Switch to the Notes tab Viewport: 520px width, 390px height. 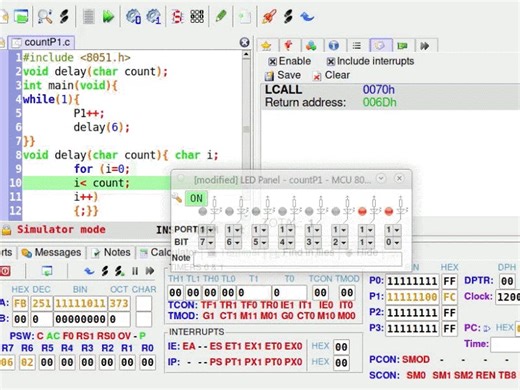[x=111, y=252]
